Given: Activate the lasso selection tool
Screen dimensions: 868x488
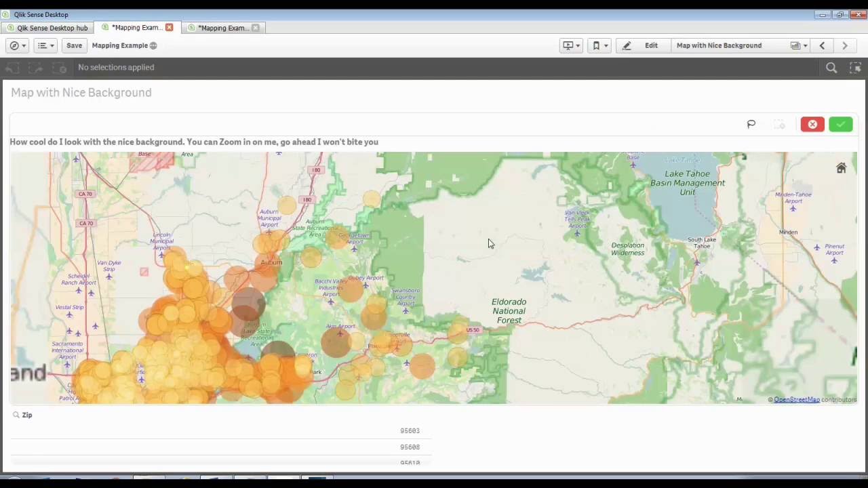Looking at the screenshot, I should 751,124.
